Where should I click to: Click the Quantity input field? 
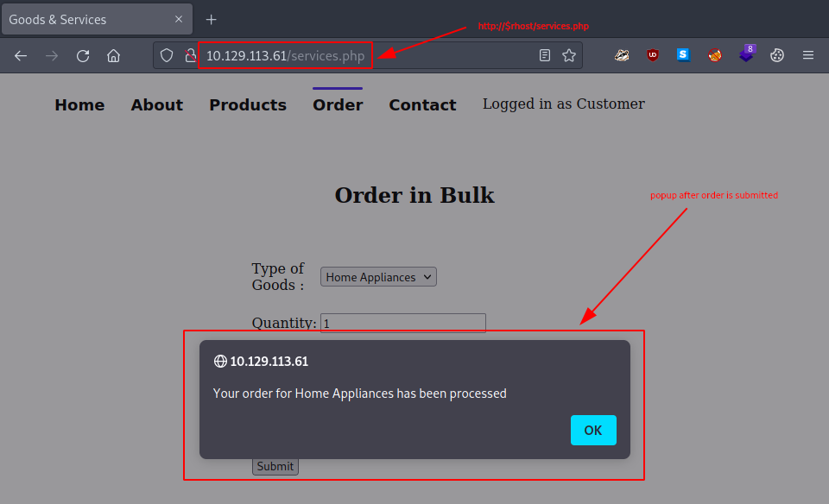tap(402, 323)
